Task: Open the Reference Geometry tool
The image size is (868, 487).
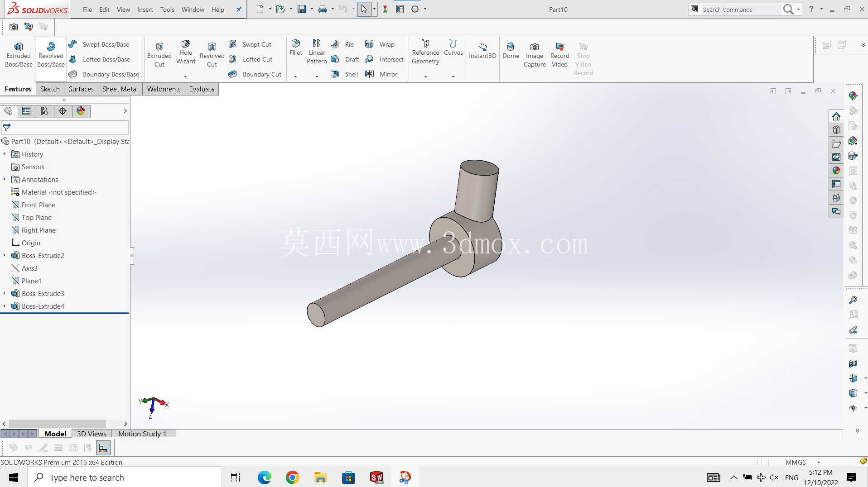Action: [x=425, y=53]
